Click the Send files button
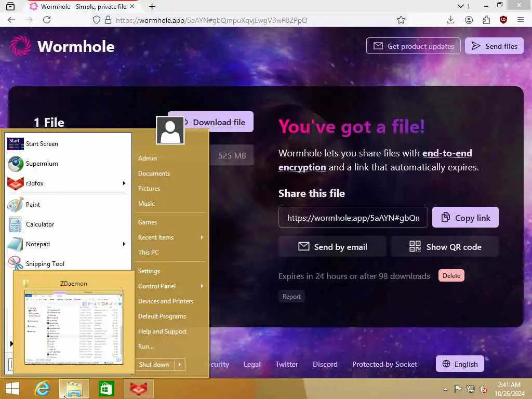Image resolution: width=532 pixels, height=399 pixels. coord(494,46)
